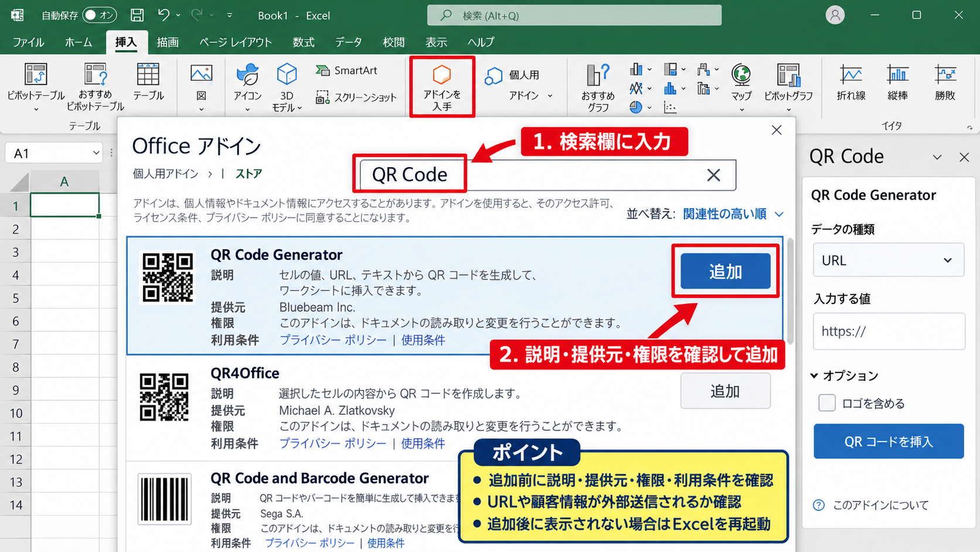Open the ストア tab in Office add-ins
Image resolution: width=980 pixels, height=552 pixels.
click(249, 174)
